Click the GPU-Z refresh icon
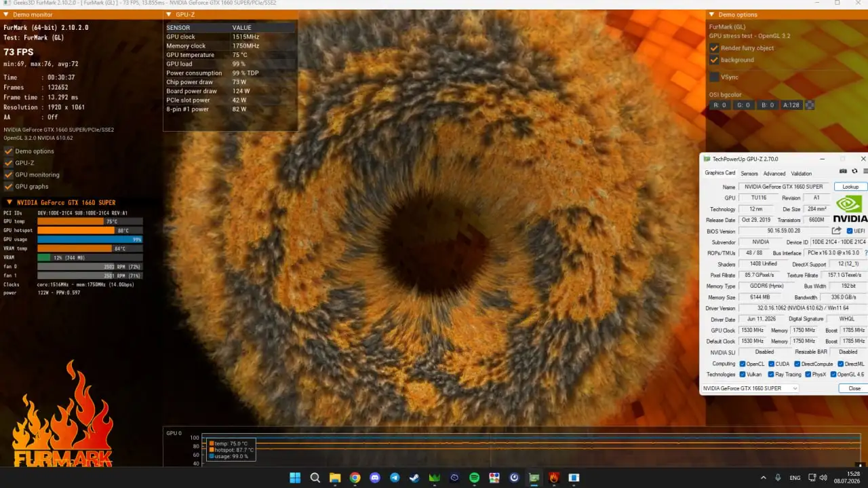The width and height of the screenshot is (868, 488). pos(854,172)
